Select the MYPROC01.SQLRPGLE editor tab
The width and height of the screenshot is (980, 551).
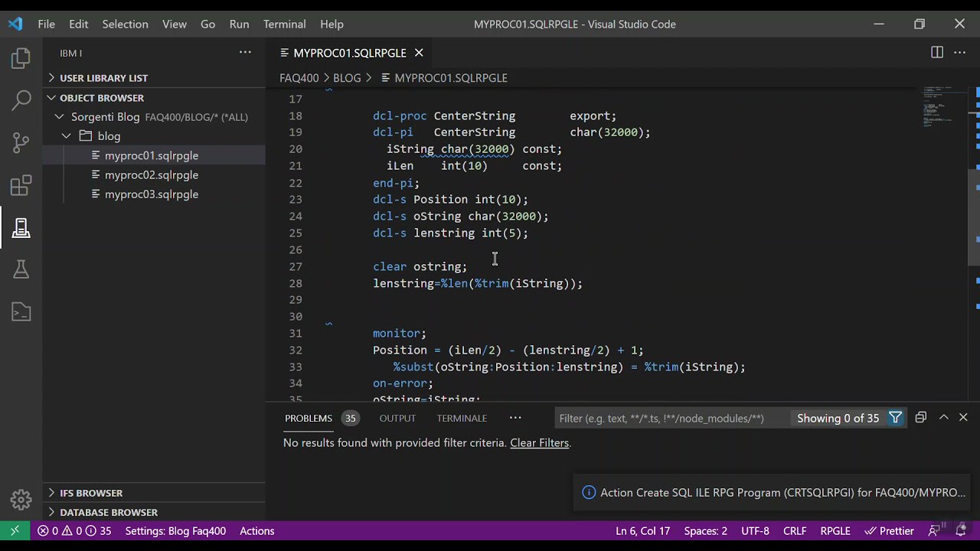click(350, 53)
